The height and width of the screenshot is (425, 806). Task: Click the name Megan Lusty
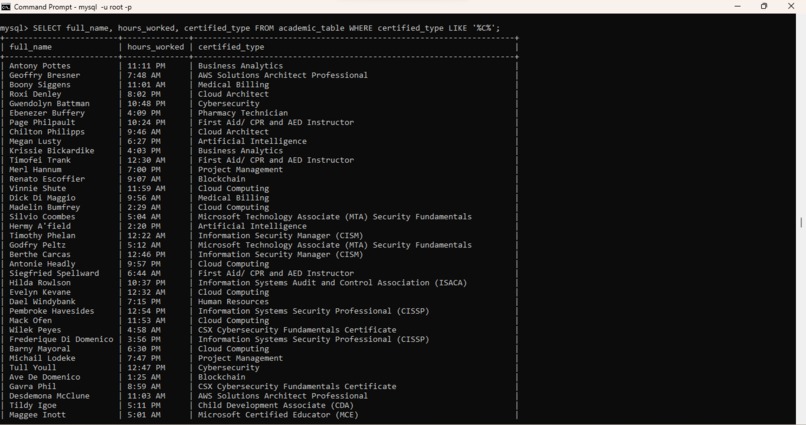pos(35,141)
